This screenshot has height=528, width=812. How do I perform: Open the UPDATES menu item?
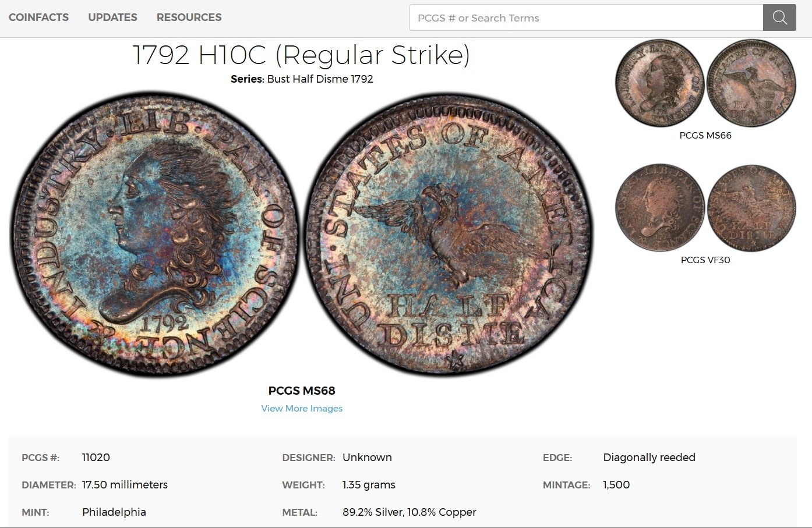click(112, 17)
